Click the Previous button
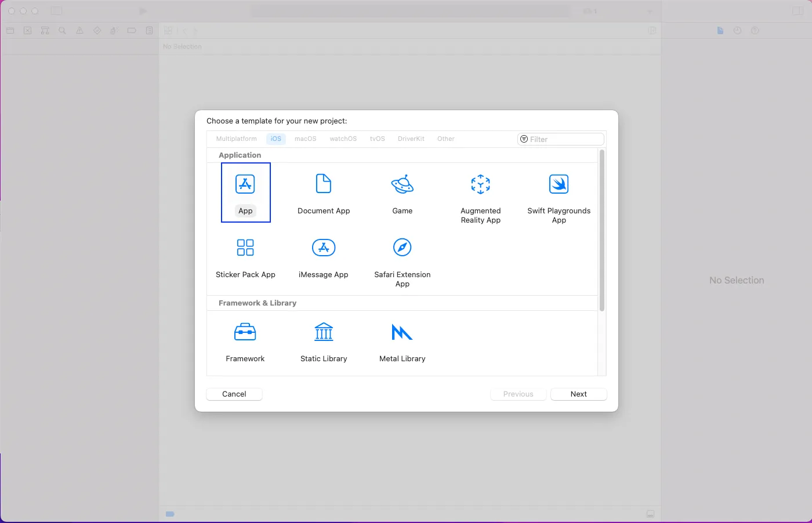 (519, 394)
